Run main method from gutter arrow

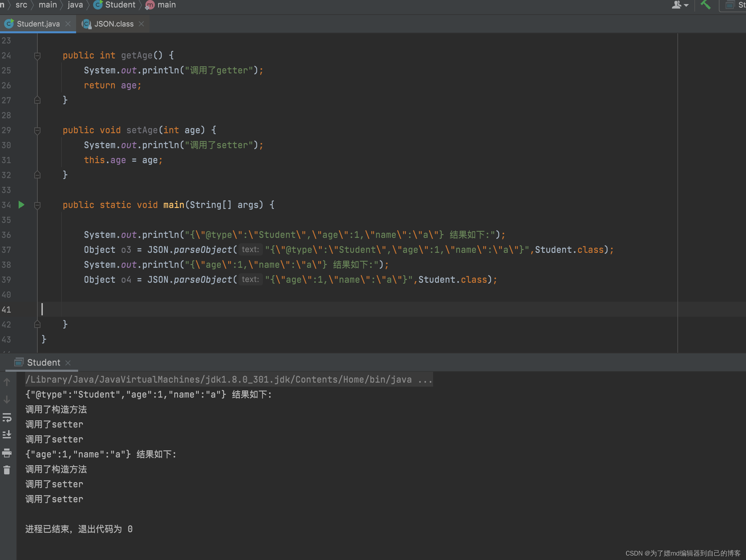click(x=21, y=205)
